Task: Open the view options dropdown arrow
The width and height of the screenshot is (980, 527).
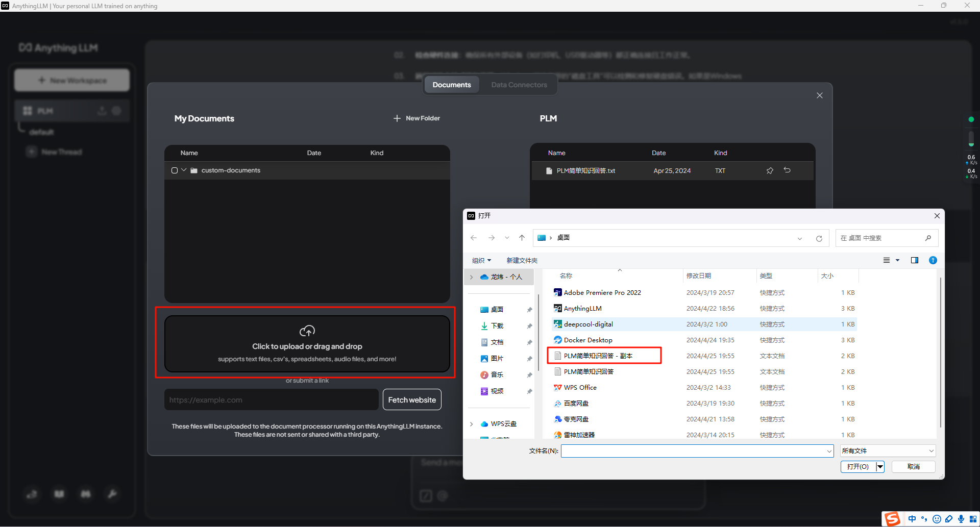Action: tap(897, 261)
